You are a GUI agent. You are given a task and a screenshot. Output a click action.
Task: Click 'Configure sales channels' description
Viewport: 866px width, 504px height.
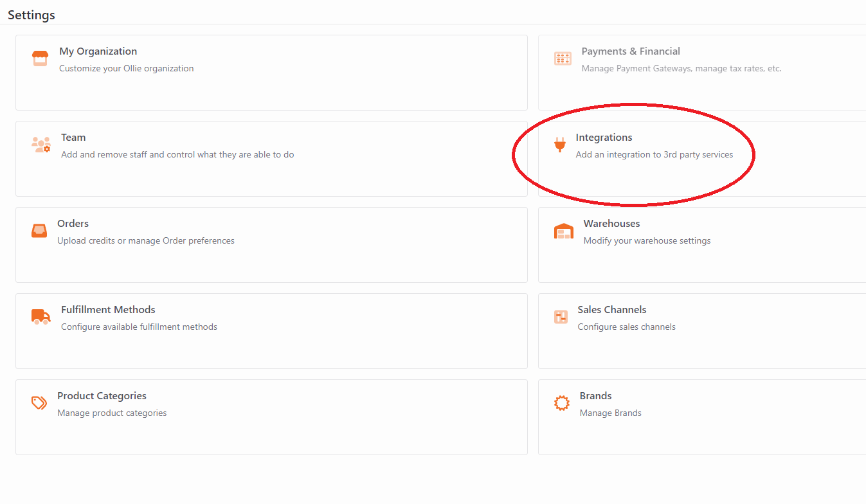tap(626, 327)
